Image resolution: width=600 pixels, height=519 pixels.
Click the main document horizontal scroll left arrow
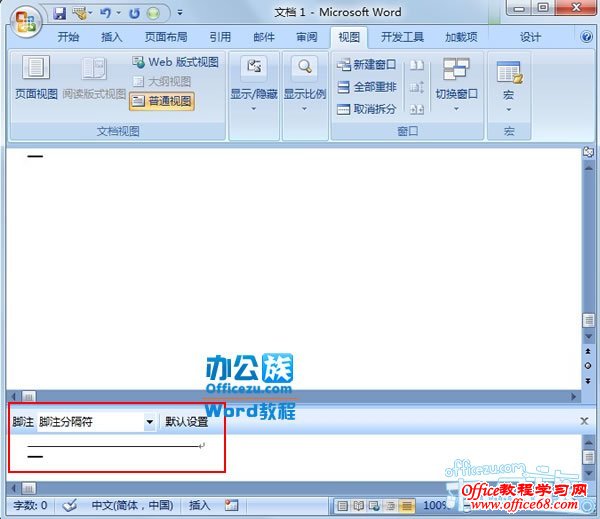pos(14,397)
